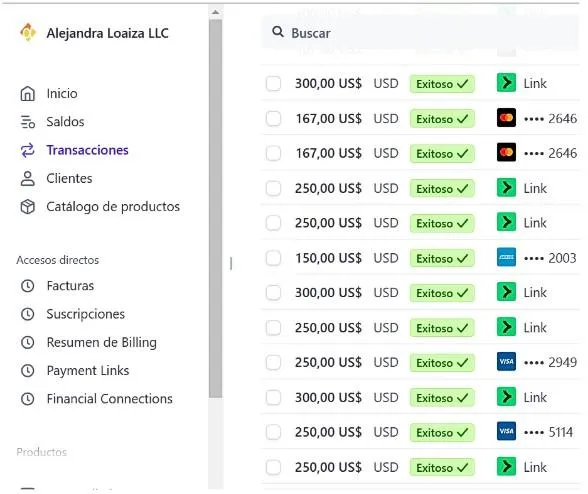588x494 pixels.
Task: Click the Transacciones arrows icon
Action: coord(27,150)
